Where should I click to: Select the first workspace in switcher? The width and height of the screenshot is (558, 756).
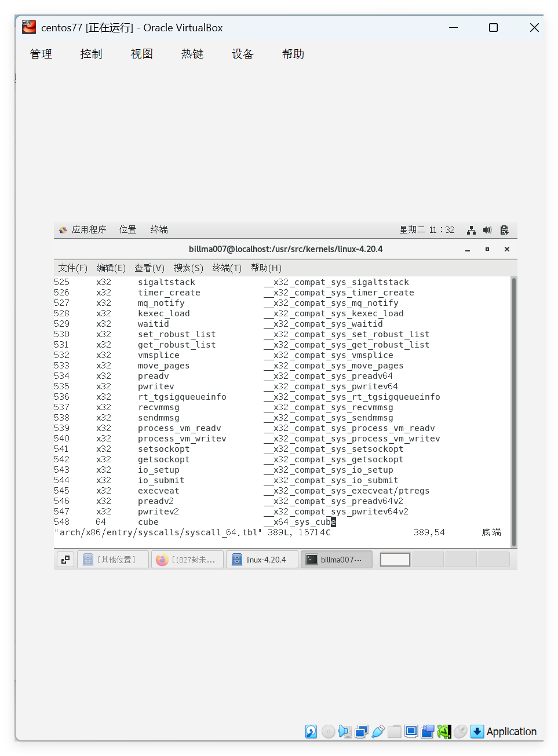pyautogui.click(x=395, y=560)
